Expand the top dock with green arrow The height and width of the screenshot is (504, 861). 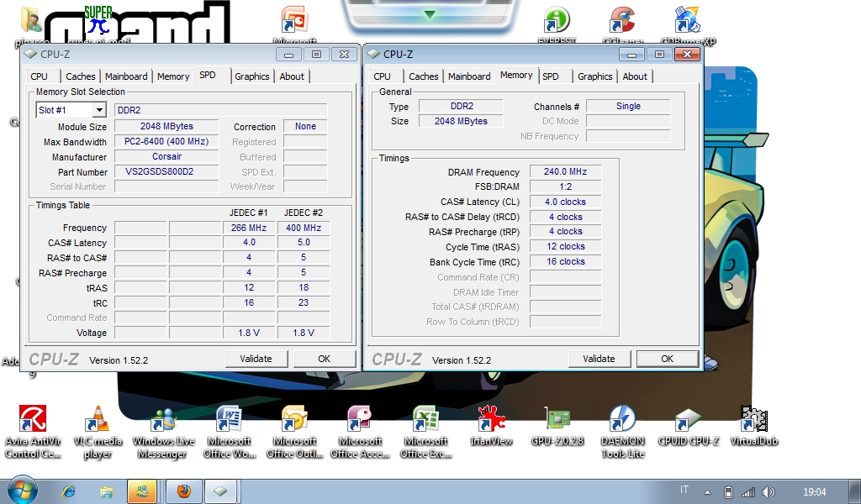tap(430, 14)
